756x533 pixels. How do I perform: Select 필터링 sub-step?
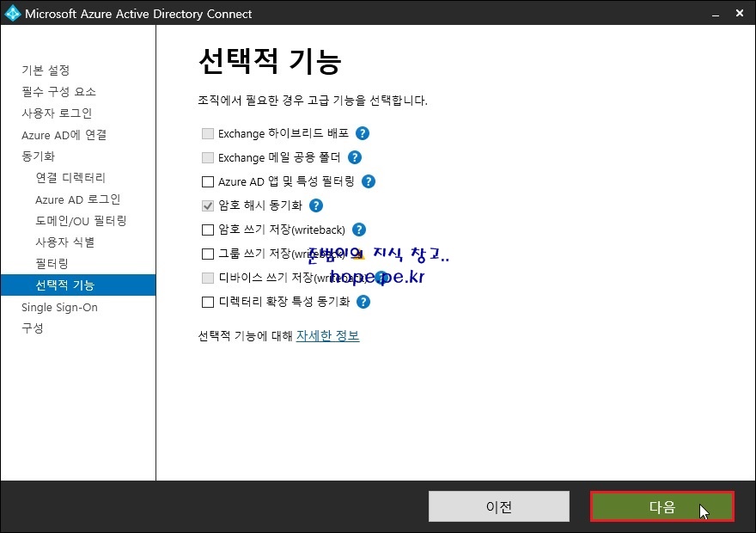52,264
